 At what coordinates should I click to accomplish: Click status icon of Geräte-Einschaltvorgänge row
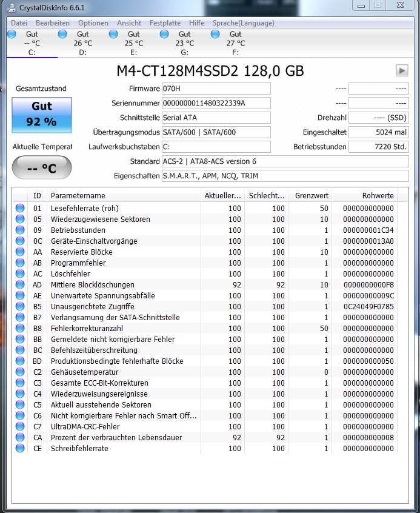coord(20,241)
